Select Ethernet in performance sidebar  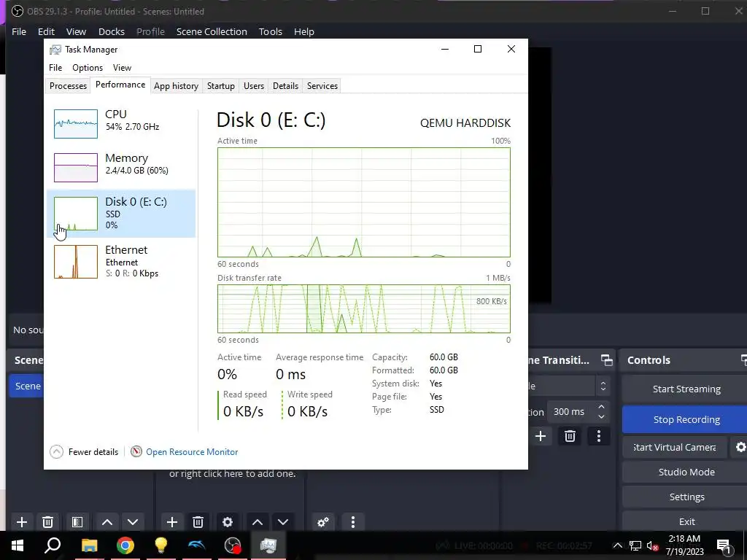[121, 262]
